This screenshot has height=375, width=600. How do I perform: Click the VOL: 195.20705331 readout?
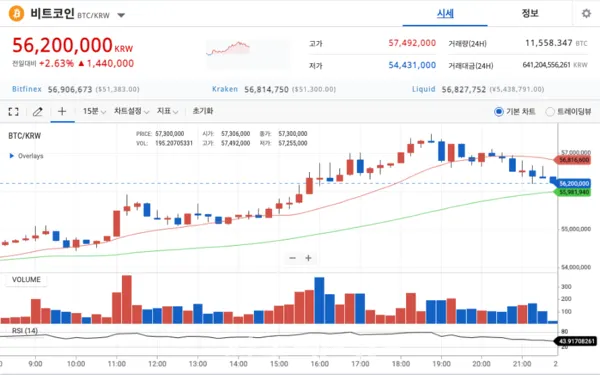pos(165,143)
